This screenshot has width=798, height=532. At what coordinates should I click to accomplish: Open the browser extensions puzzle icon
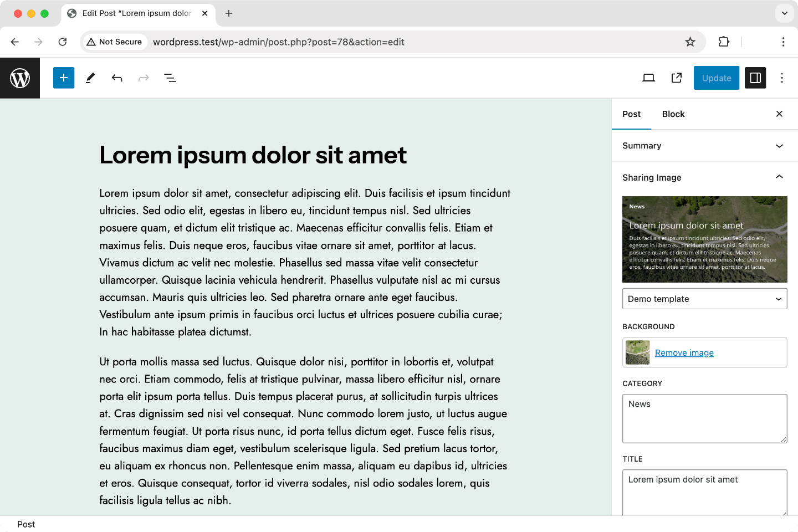(724, 42)
